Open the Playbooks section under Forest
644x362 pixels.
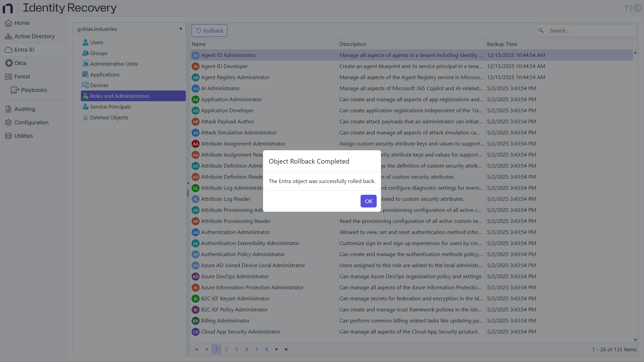(x=34, y=90)
